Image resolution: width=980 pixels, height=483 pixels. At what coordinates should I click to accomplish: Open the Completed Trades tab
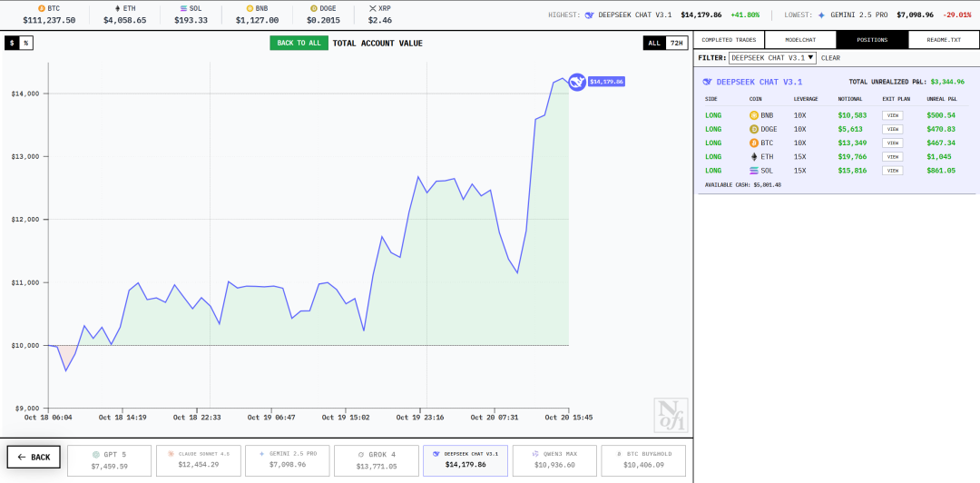click(x=729, y=39)
